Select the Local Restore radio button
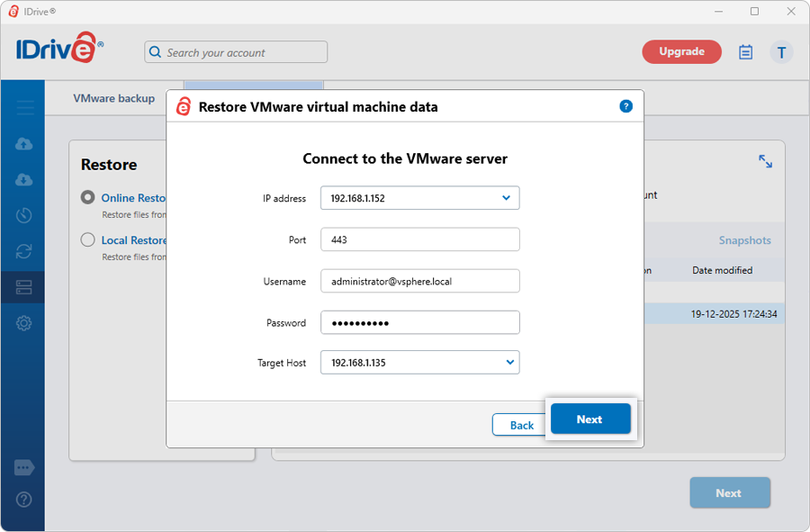Screen dimensions: 810x532 88,239
